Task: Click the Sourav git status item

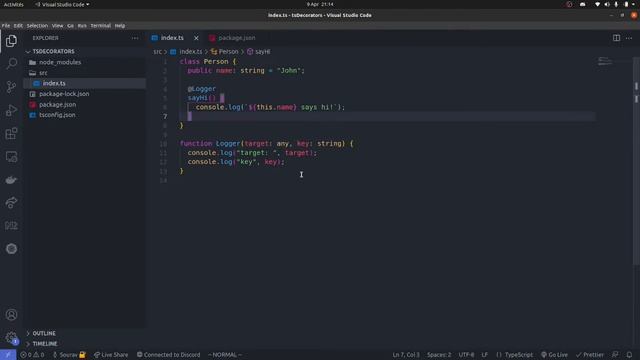Action: point(69,355)
